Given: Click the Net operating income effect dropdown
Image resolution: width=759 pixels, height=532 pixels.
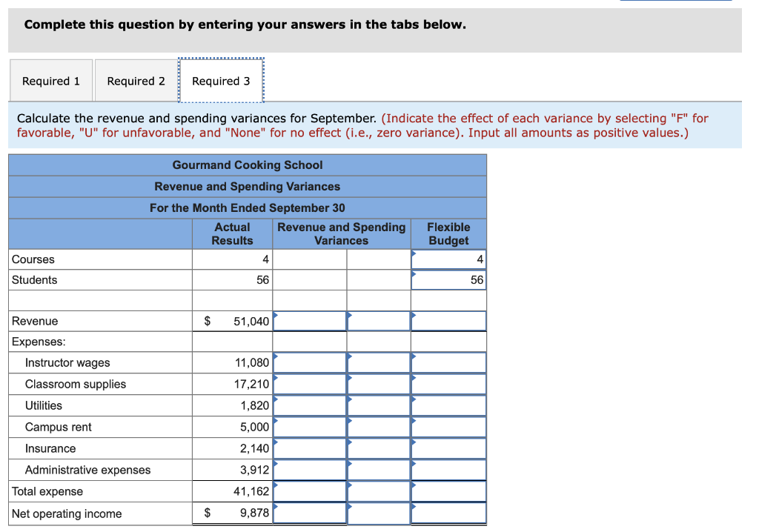Looking at the screenshot, I should tap(379, 513).
